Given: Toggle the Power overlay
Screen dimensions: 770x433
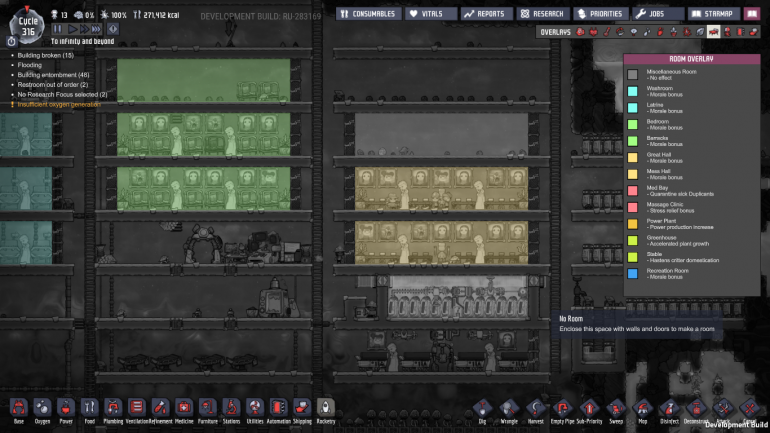Looking at the screenshot, I should pyautogui.click(x=594, y=32).
